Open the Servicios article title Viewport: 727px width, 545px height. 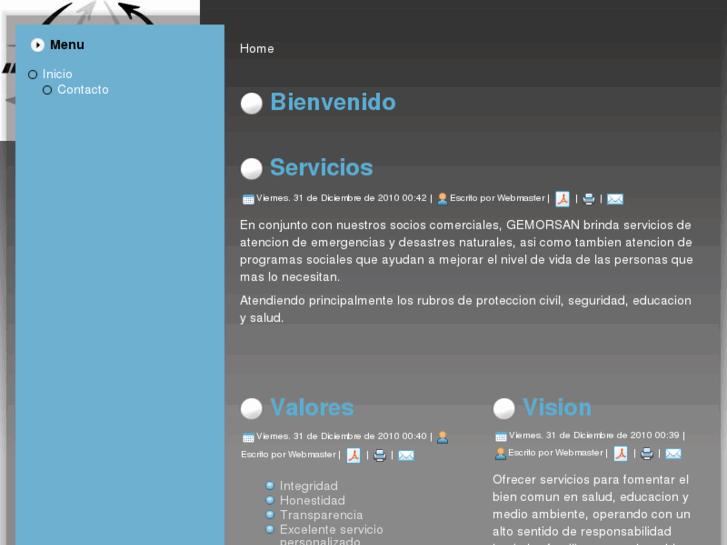click(x=321, y=167)
